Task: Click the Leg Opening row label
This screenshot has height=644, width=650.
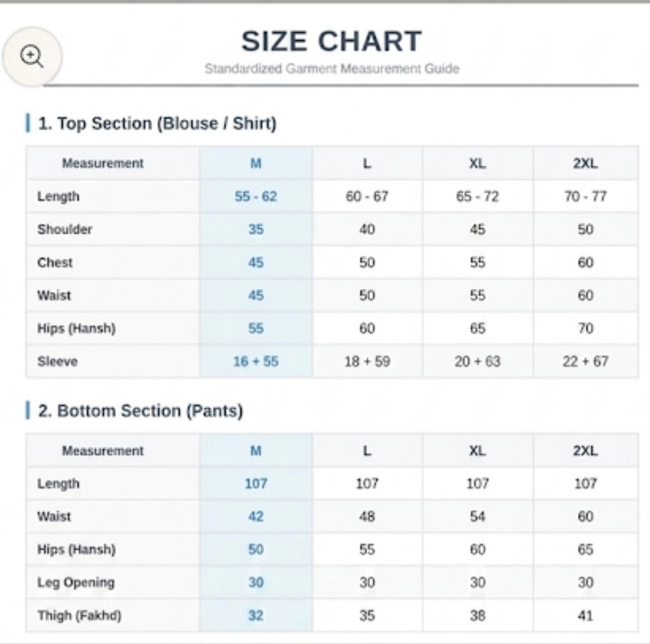Action: pos(76,583)
